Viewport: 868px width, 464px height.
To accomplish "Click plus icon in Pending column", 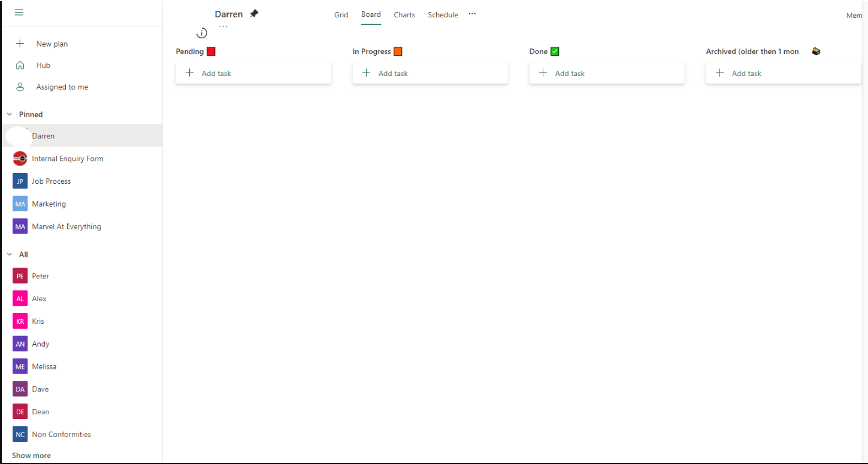I will click(x=190, y=73).
